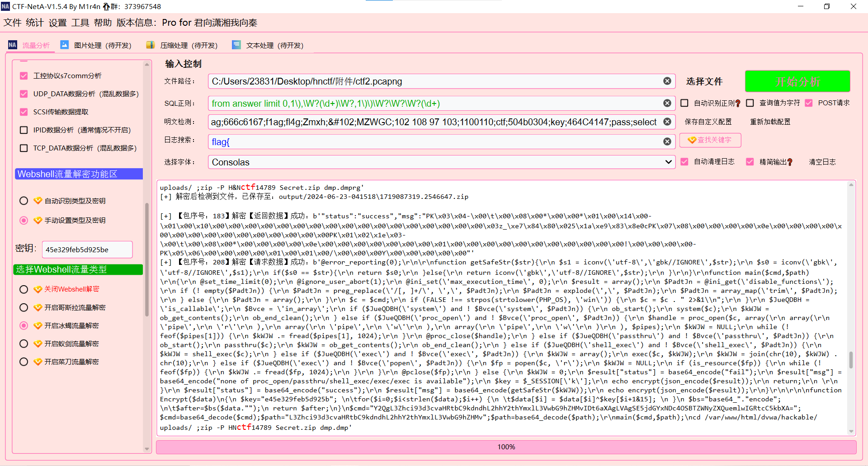This screenshot has width=868, height=466.
Task: Click the shield icon next to 开启冰蝎流量解密
Action: [x=38, y=325]
